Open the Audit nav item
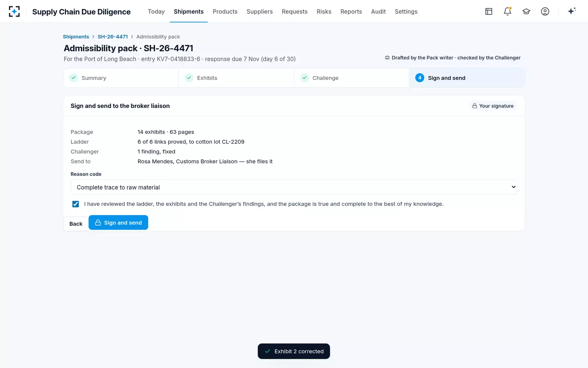 [379, 11]
